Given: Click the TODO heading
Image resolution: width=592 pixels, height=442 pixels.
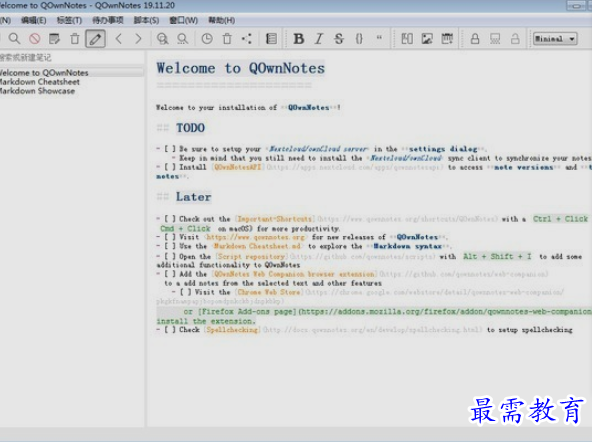Looking at the screenshot, I should point(190,128).
